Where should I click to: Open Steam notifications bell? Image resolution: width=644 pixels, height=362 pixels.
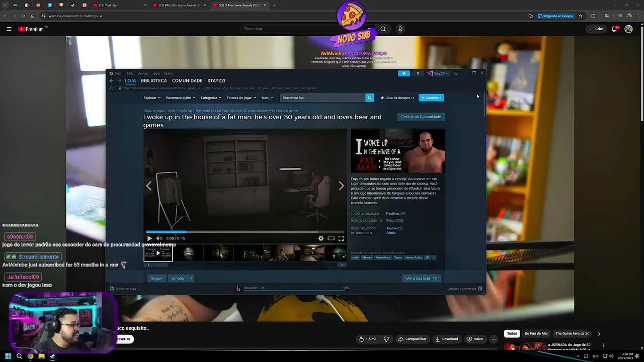[x=418, y=73]
